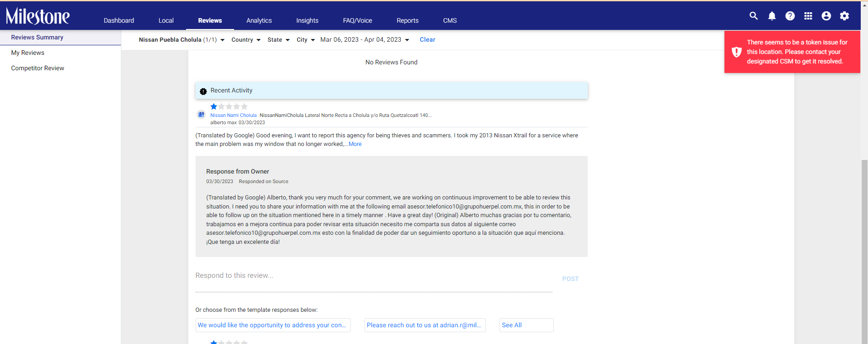The image size is (868, 344).
Task: Choose template 'We would like the opportunity...'
Action: tap(273, 325)
